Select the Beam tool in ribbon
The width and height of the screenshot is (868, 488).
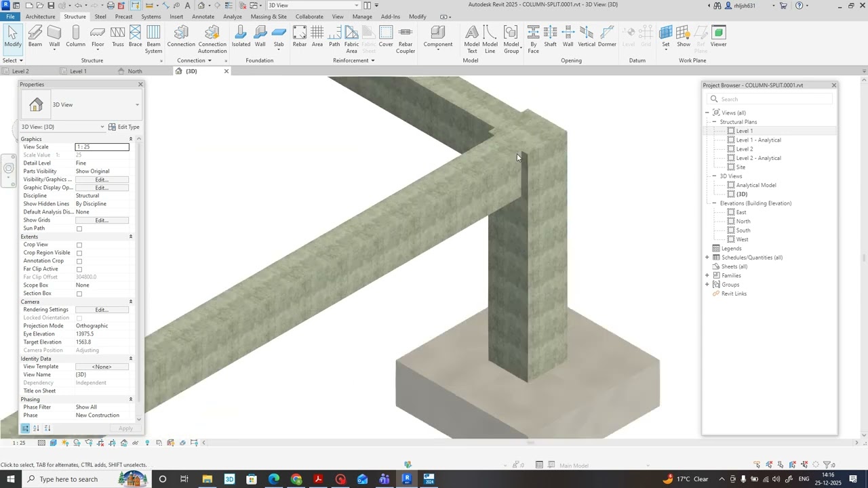point(35,37)
